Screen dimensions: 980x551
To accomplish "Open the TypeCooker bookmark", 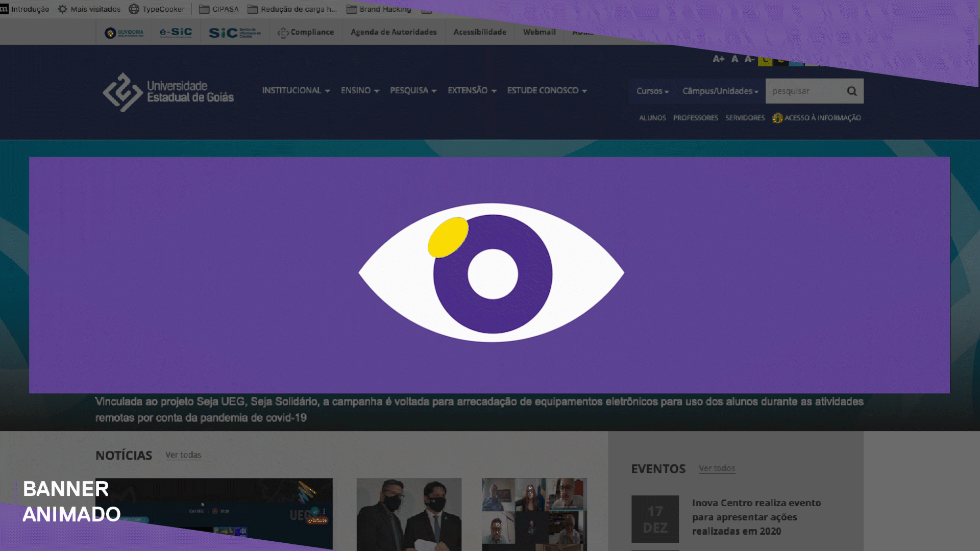I will 157,9.
